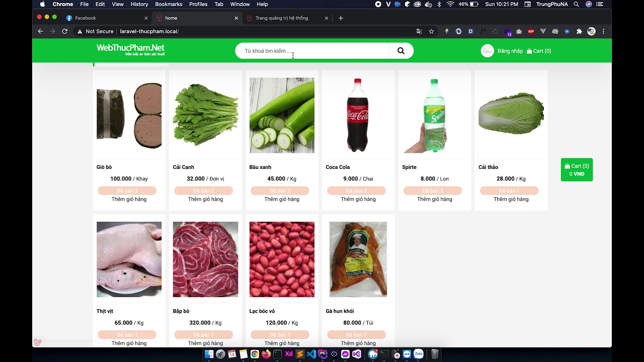
Task: Click the floating green Cart 0 VNĐ button
Action: pos(577,170)
